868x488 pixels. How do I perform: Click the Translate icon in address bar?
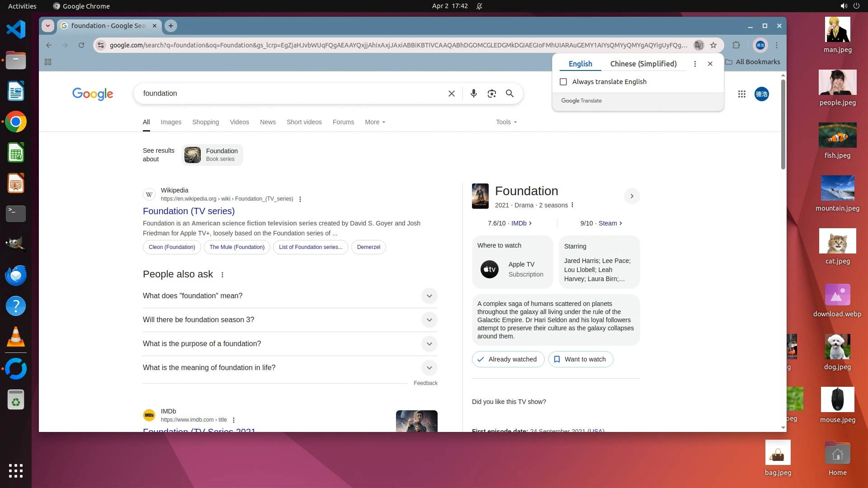698,45
